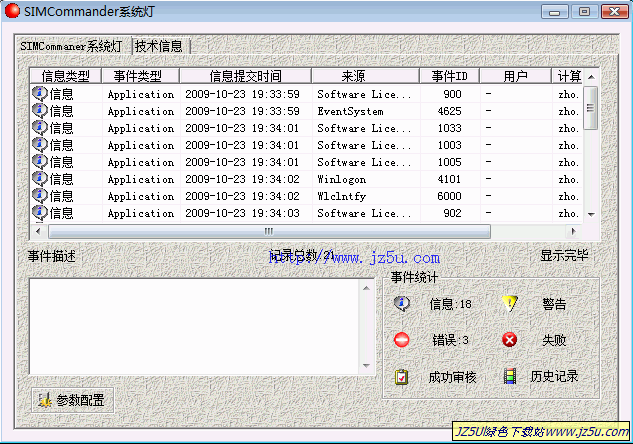Sort by 信息提交时间 column header

pos(245,76)
